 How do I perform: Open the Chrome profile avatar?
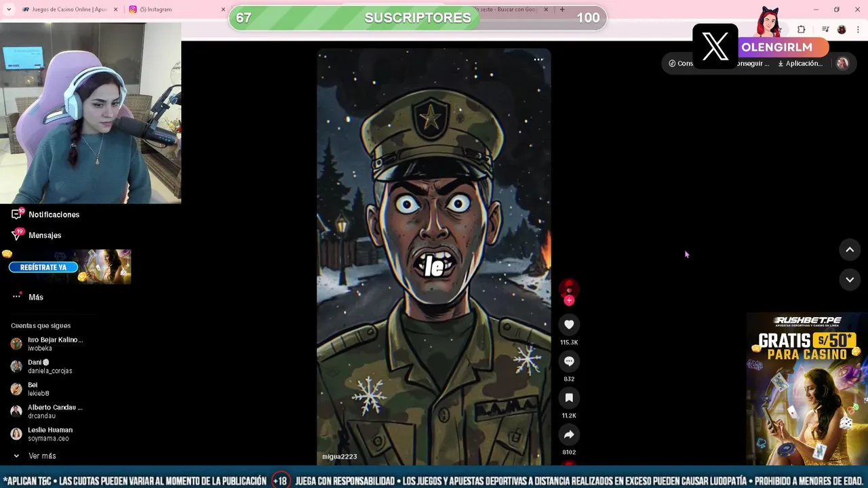point(842,29)
